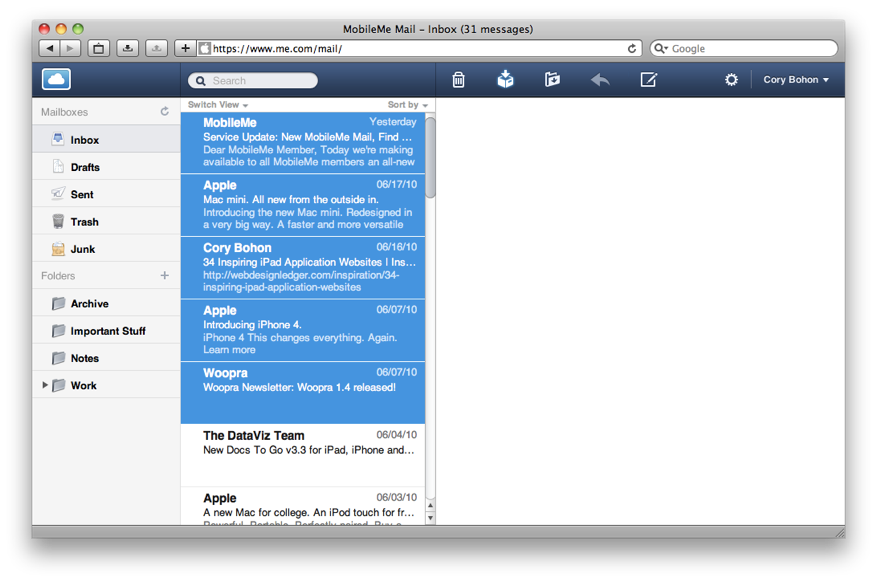Click the message list scrollbar thumb
This screenshot has height=582, width=877.
coord(430,156)
